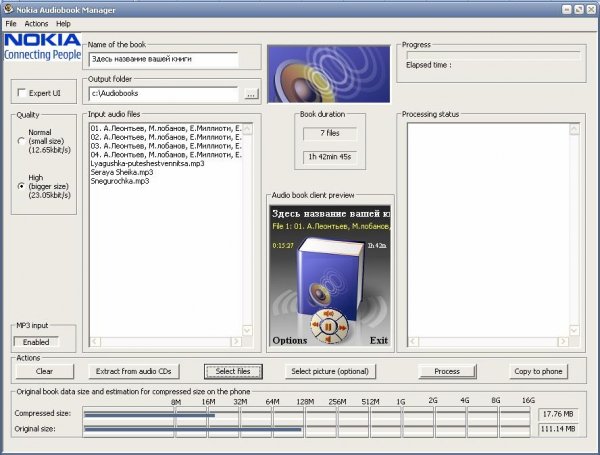Click the pause button in client preview
Screen dimensions: 600x455
coord(328,327)
